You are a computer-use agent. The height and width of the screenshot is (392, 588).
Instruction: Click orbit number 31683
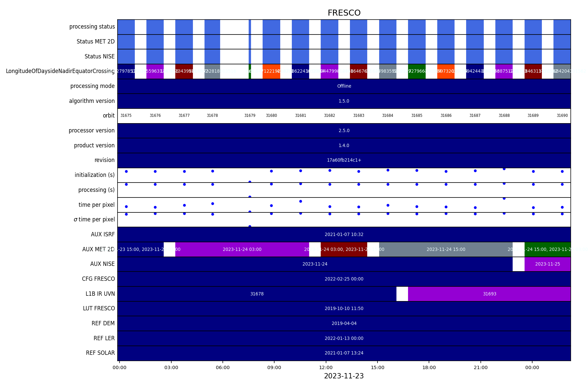click(x=359, y=116)
